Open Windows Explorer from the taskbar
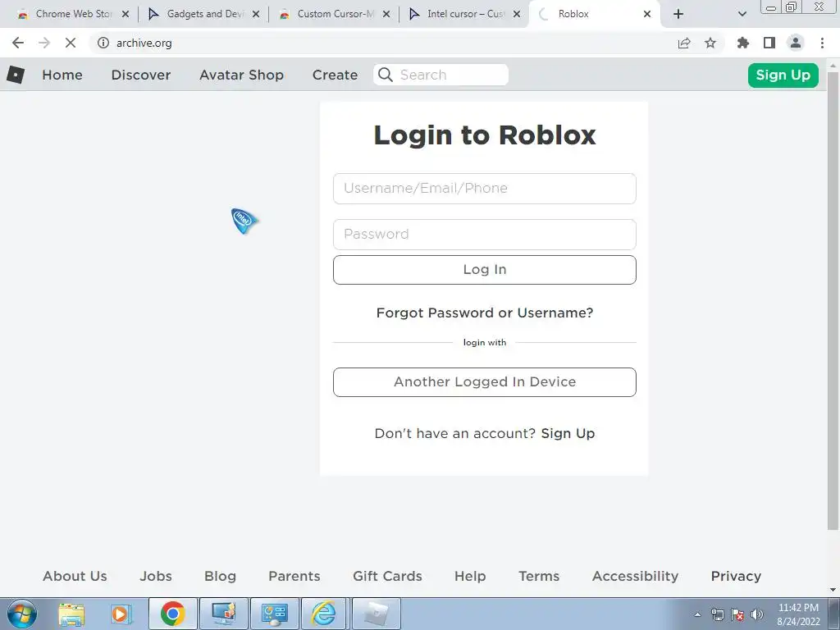Image resolution: width=840 pixels, height=630 pixels. [71, 614]
